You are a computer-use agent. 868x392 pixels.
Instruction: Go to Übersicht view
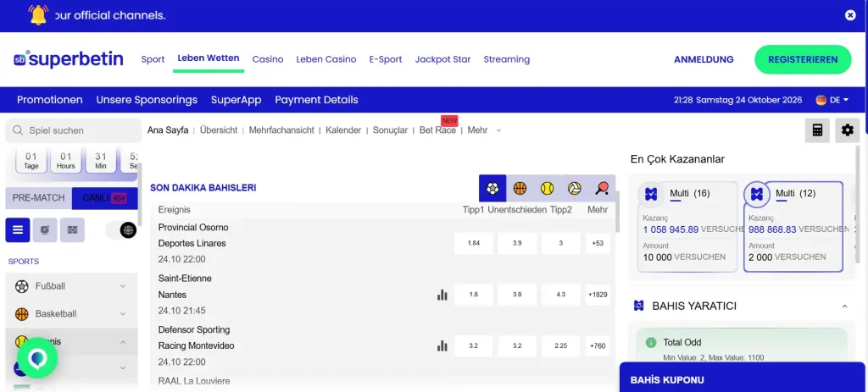pyautogui.click(x=219, y=130)
